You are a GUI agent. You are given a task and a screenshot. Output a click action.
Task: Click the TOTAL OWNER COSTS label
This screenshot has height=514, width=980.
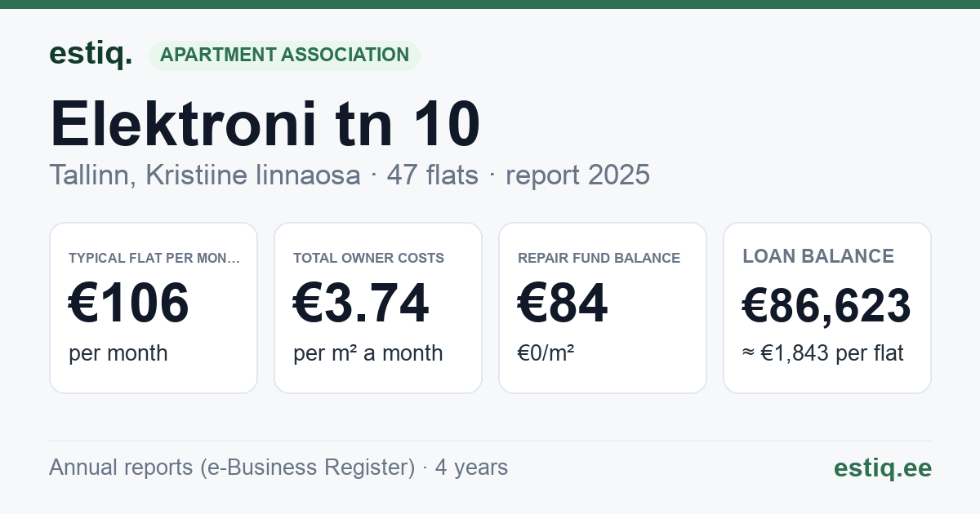pyautogui.click(x=369, y=258)
